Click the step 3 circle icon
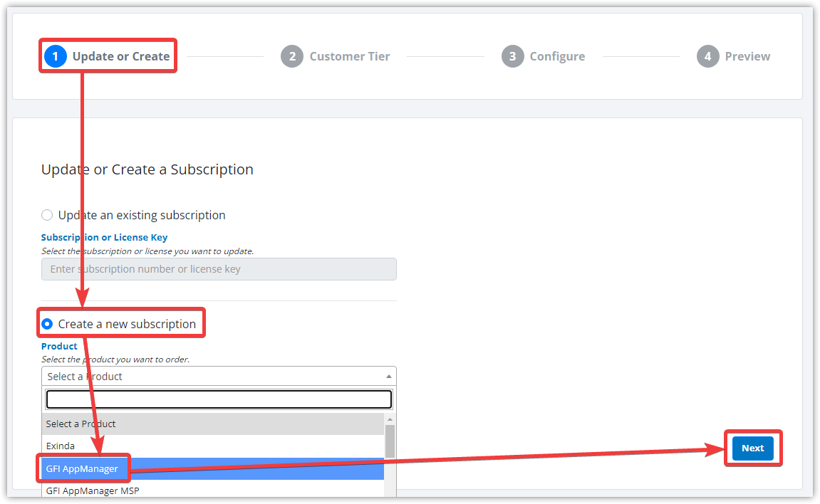 512,56
